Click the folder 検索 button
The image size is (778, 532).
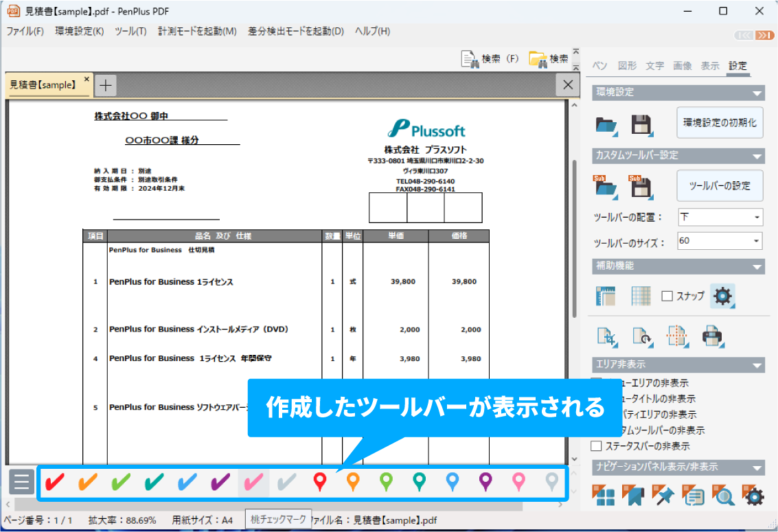[x=548, y=59]
